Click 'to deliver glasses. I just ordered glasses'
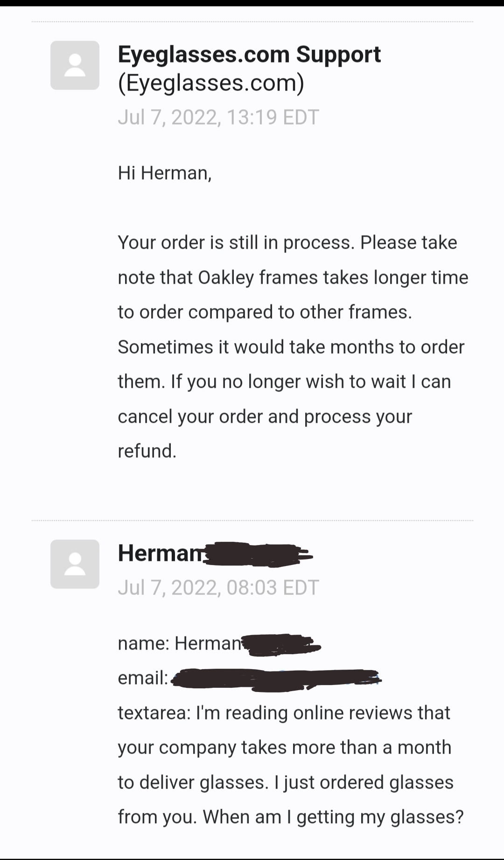This screenshot has width=504, height=860. point(286,783)
